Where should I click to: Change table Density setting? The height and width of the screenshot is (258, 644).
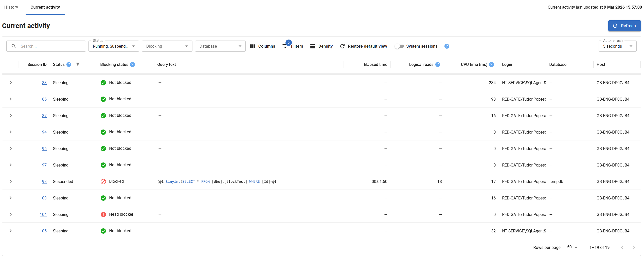321,46
